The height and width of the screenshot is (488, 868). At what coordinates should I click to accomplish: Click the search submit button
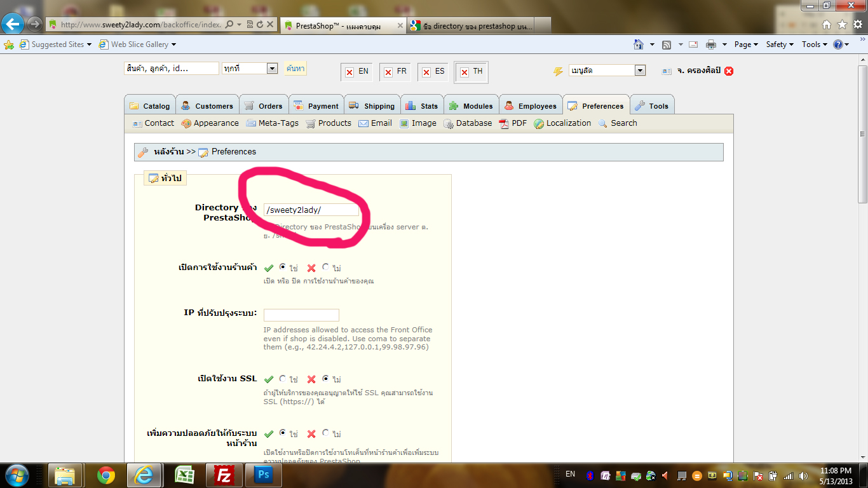tap(295, 69)
